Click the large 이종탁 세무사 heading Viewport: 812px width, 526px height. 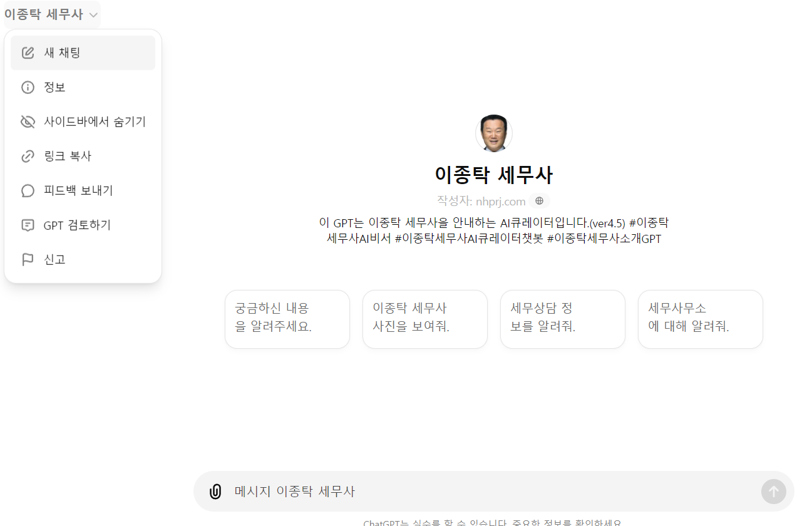[494, 175]
